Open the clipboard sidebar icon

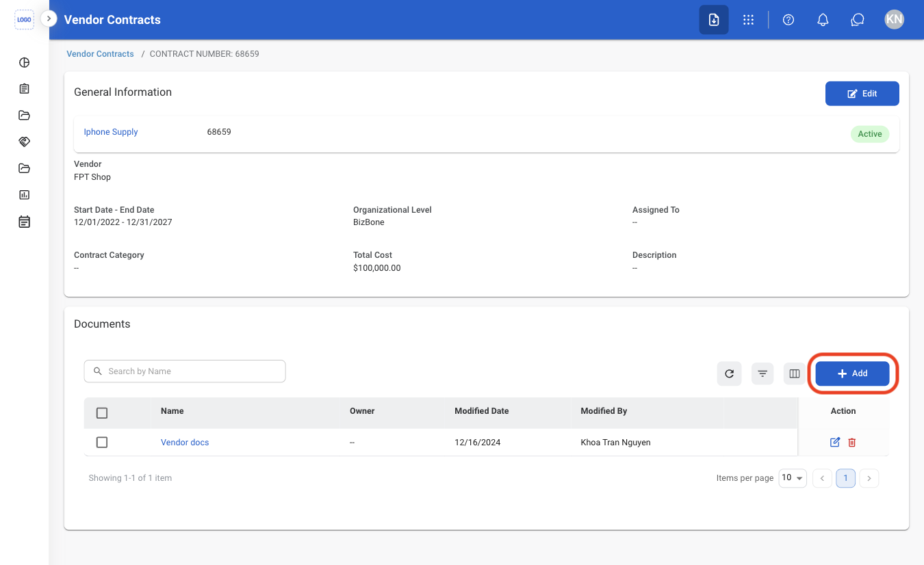point(24,89)
